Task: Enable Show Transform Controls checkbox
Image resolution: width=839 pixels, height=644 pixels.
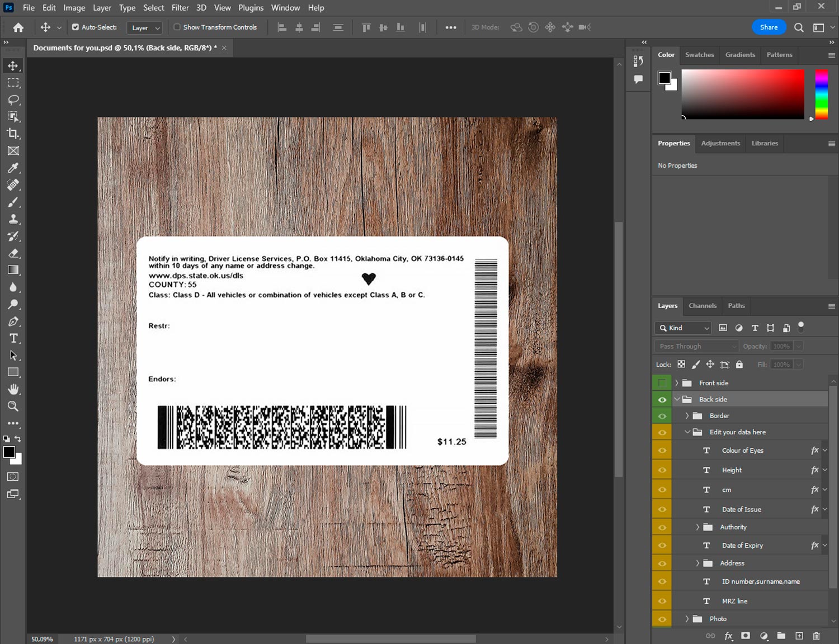Action: click(x=177, y=27)
